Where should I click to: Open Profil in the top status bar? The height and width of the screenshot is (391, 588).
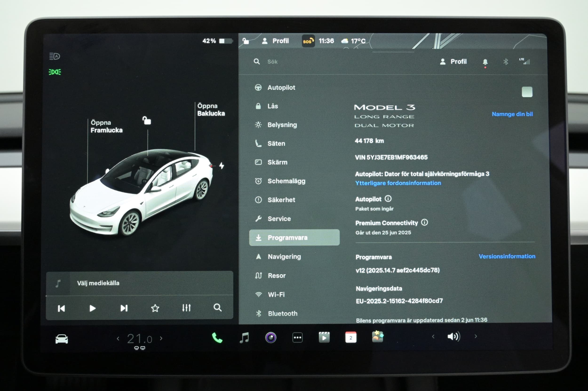tap(275, 41)
